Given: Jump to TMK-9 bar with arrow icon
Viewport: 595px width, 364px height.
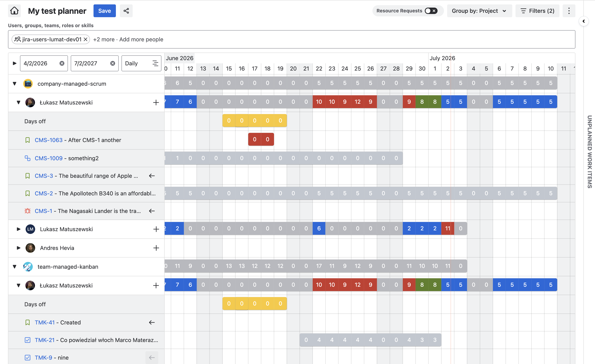Looking at the screenshot, I should [152, 357].
